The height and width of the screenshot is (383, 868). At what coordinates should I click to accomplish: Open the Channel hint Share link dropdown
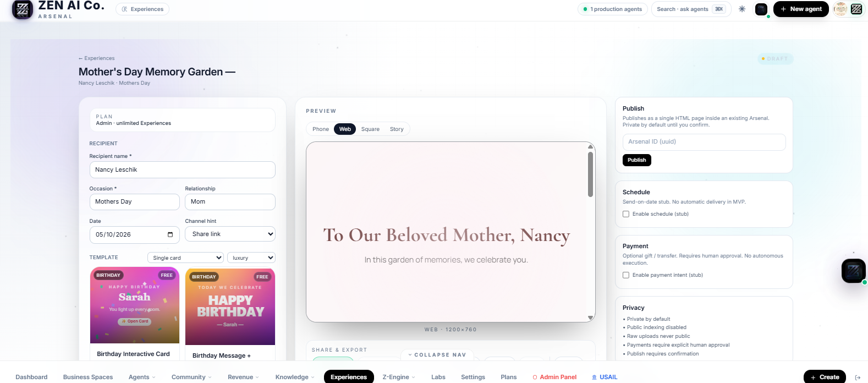point(230,234)
